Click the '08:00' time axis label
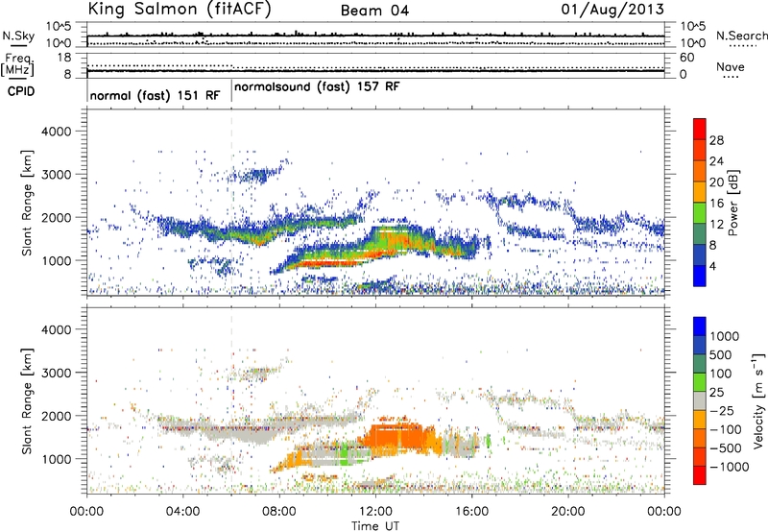 [279, 512]
